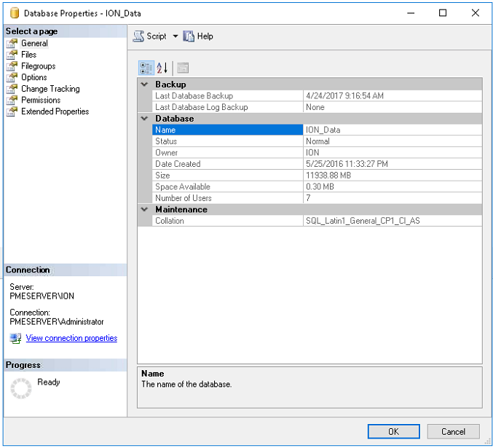Click the Cancel button
The width and height of the screenshot is (493, 448).
tap(453, 431)
